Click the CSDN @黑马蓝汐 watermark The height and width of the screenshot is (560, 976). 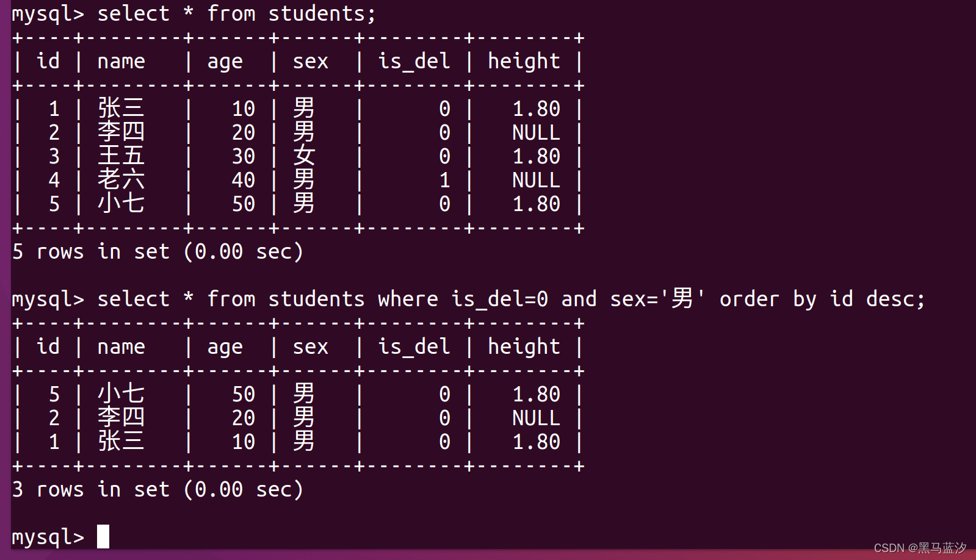click(920, 548)
